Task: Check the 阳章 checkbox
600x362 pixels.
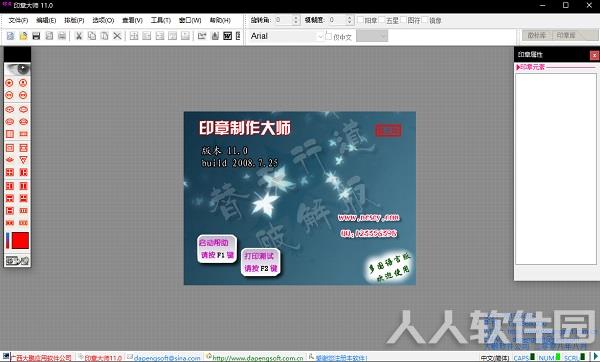Action: point(360,20)
